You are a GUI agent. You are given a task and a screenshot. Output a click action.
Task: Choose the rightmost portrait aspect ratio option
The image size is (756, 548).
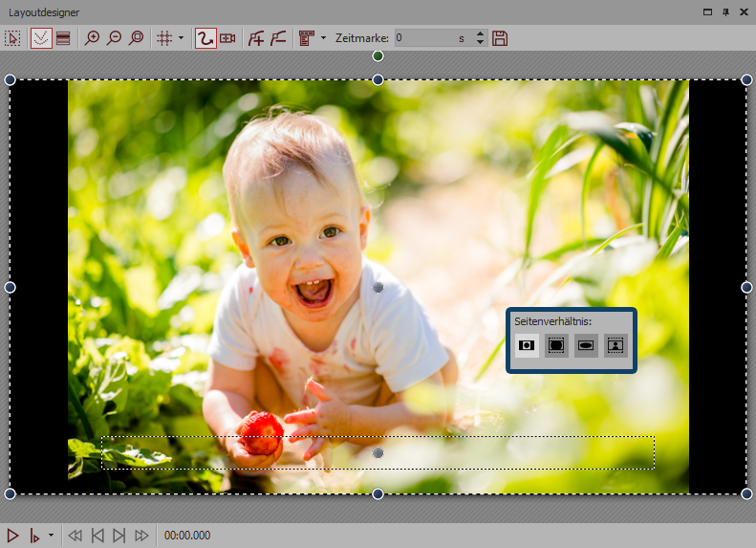[615, 345]
